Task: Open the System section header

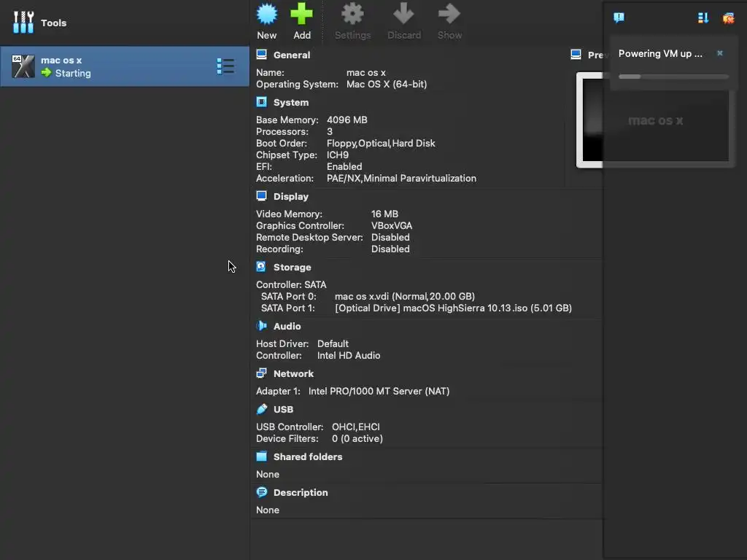Action: pos(291,102)
